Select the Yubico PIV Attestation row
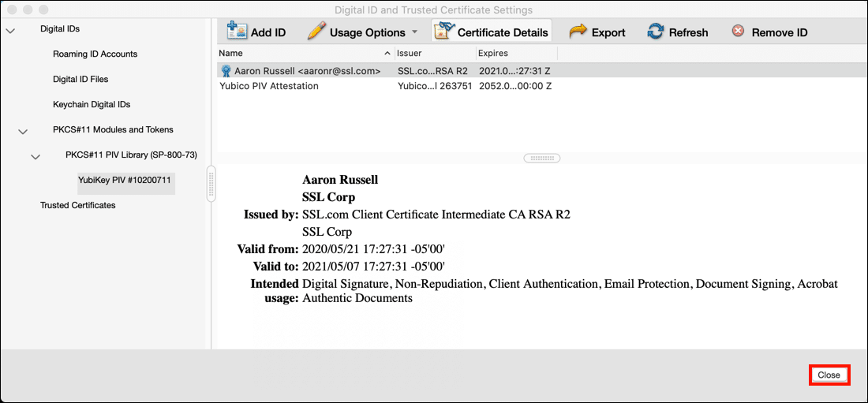This screenshot has height=403, width=868. tap(269, 86)
